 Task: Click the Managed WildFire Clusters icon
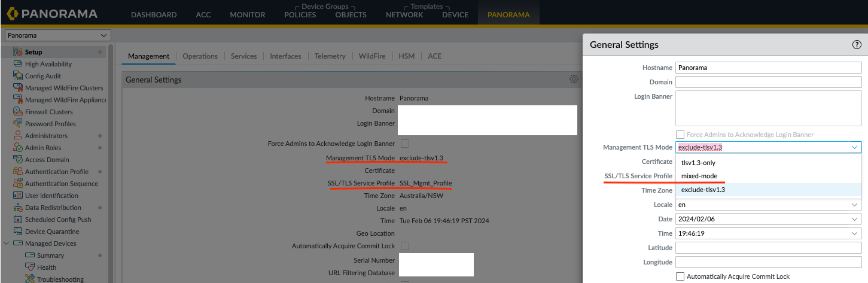click(x=18, y=88)
